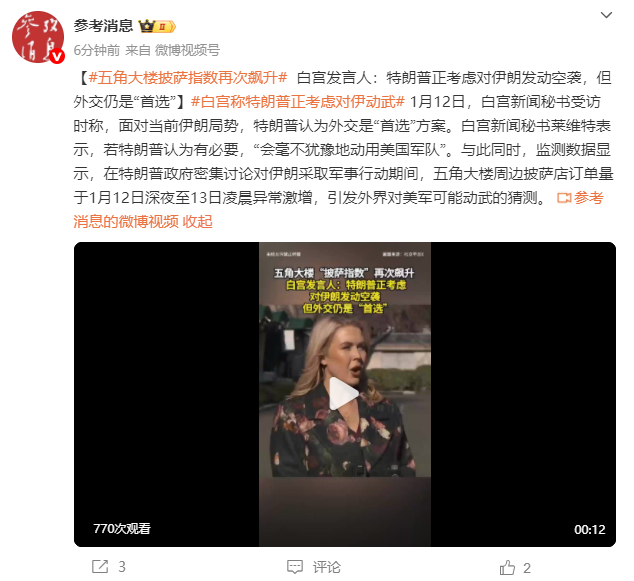Screen dimensions: 634x581
Task: Click the orange verified V badge
Action: coord(57,56)
